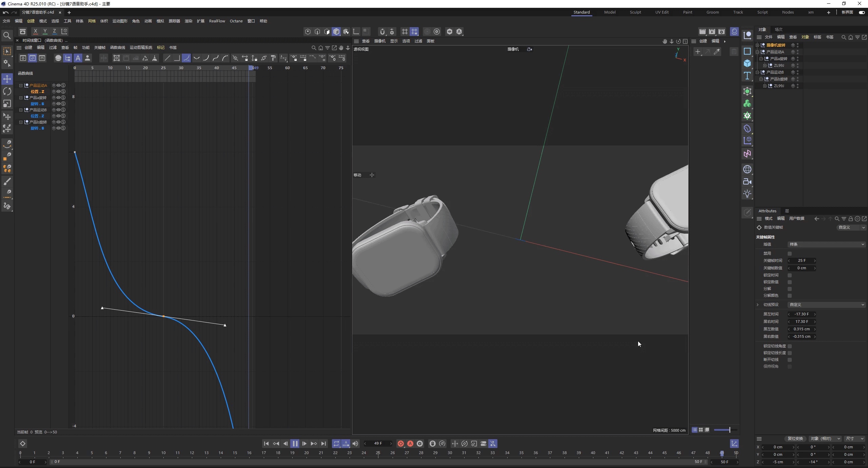Click the Camera object icon
This screenshot has height=468, width=868.
tap(747, 182)
